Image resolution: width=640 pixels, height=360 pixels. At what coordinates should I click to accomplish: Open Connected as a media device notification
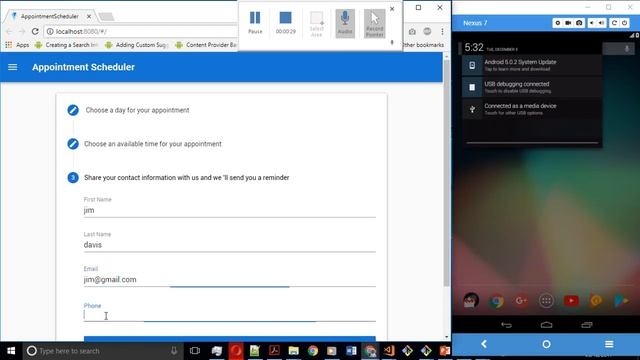[532, 109]
